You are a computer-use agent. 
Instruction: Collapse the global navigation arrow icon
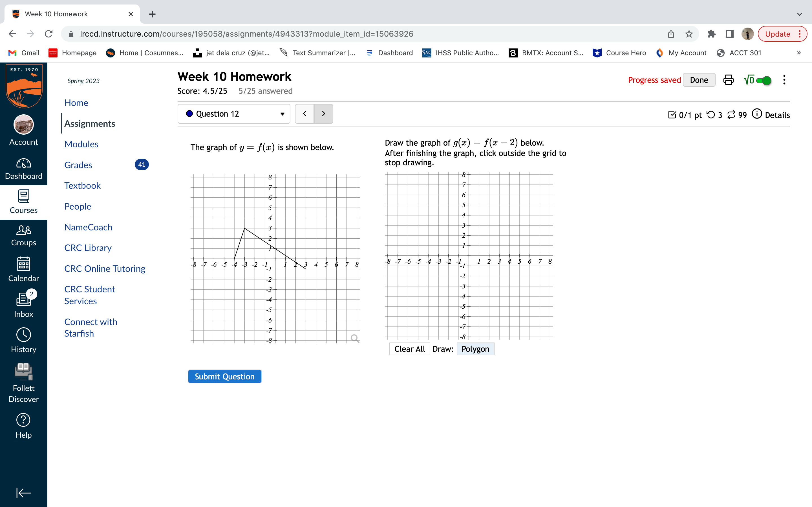pyautogui.click(x=23, y=493)
